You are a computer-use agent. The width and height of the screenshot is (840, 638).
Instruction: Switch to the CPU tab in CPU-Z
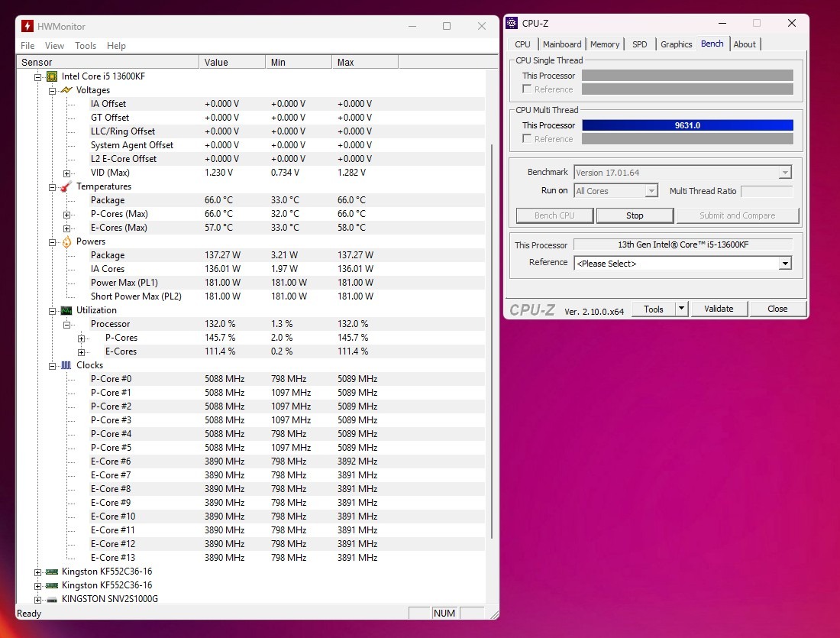tap(522, 44)
